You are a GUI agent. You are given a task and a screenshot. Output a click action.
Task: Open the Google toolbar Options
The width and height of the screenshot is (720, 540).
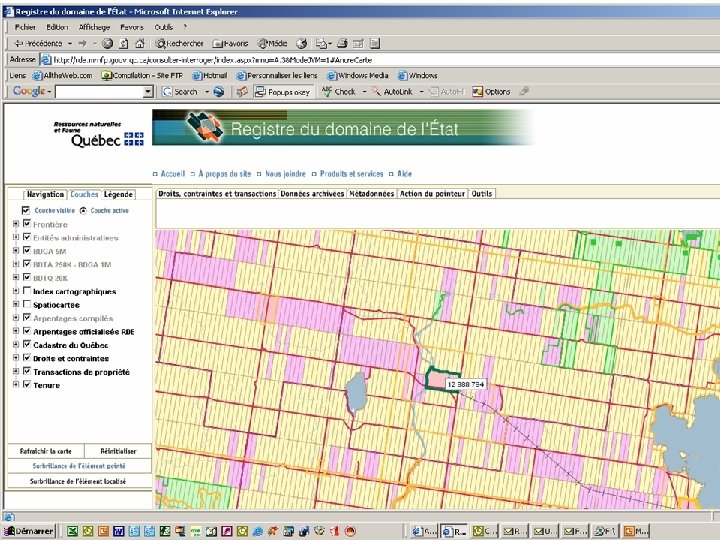(x=491, y=92)
